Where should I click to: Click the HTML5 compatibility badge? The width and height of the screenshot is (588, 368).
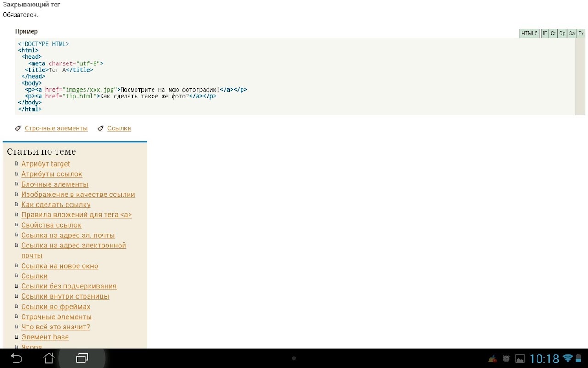pyautogui.click(x=529, y=33)
